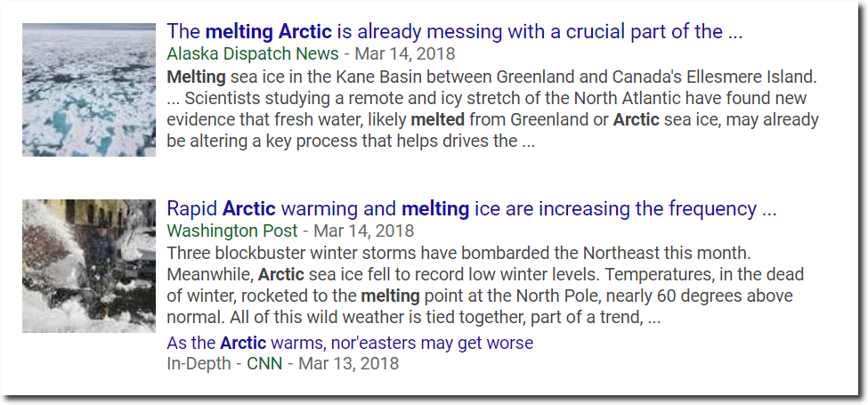Open 'As the Arctic warms, nor'easters' link

350,343
